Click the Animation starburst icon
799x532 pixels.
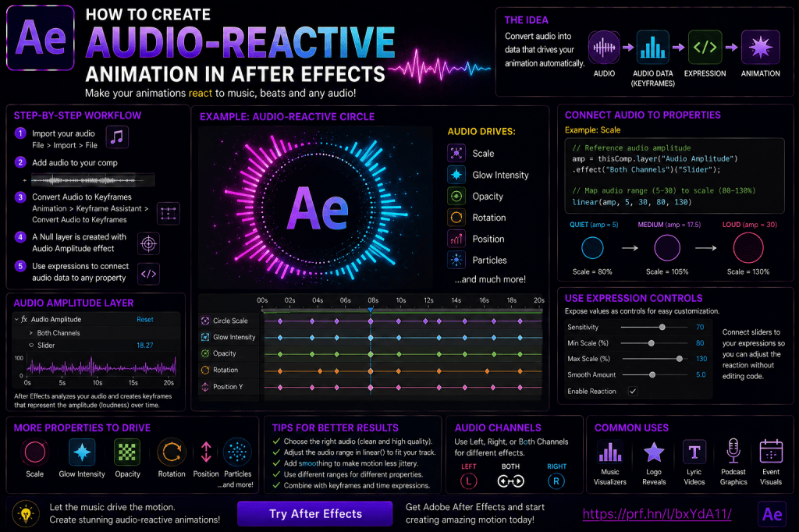(760, 48)
